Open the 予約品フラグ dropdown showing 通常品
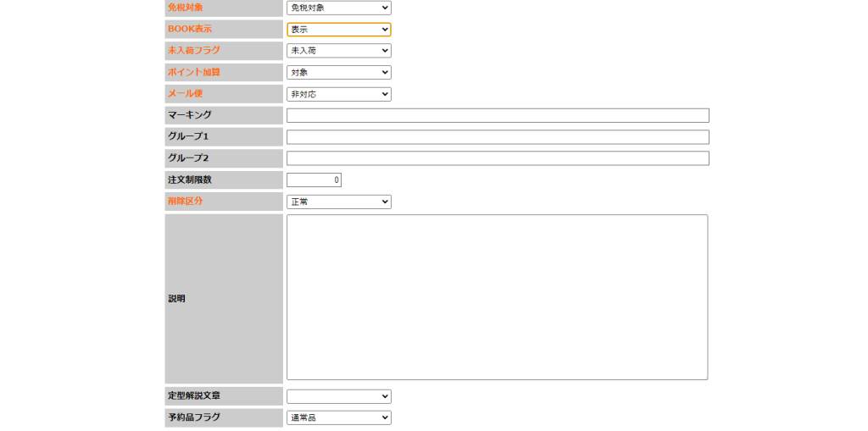This screenshot has width=868, height=431. [x=338, y=417]
